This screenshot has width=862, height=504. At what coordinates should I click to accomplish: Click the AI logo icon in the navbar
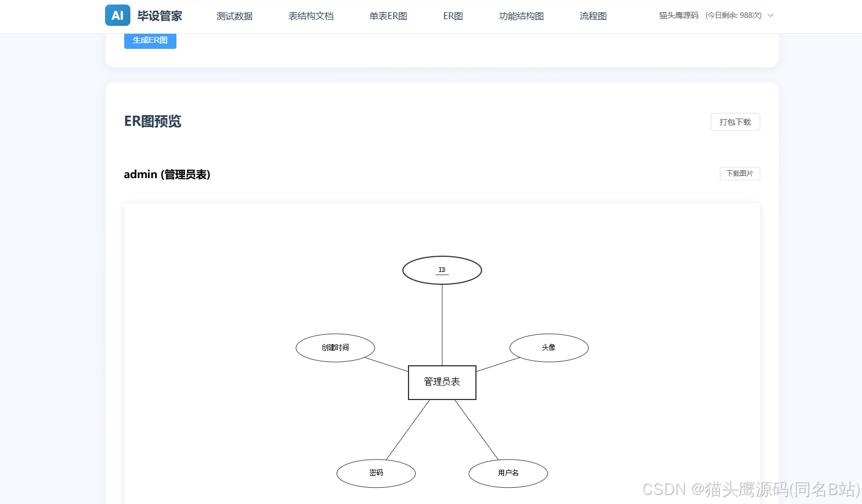click(x=117, y=15)
